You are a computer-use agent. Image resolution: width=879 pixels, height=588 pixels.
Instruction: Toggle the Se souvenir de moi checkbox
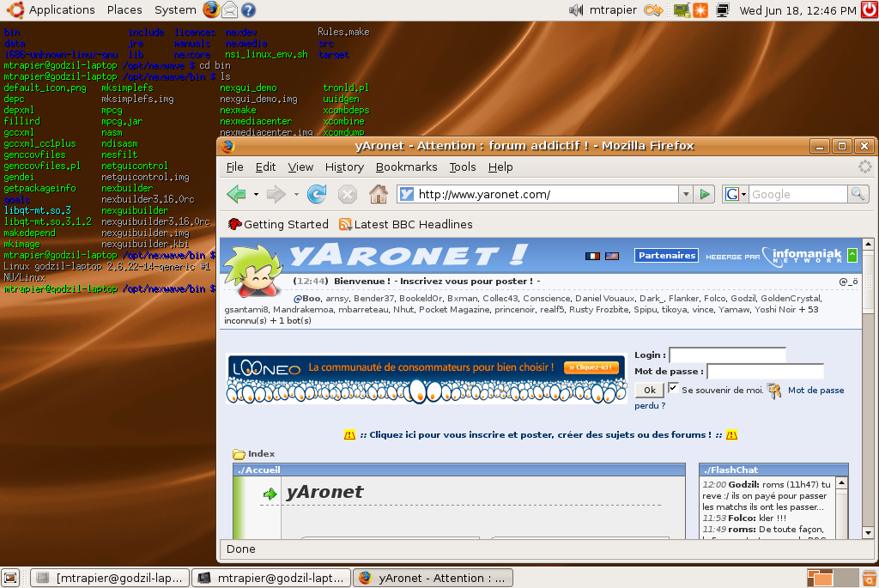(x=673, y=388)
